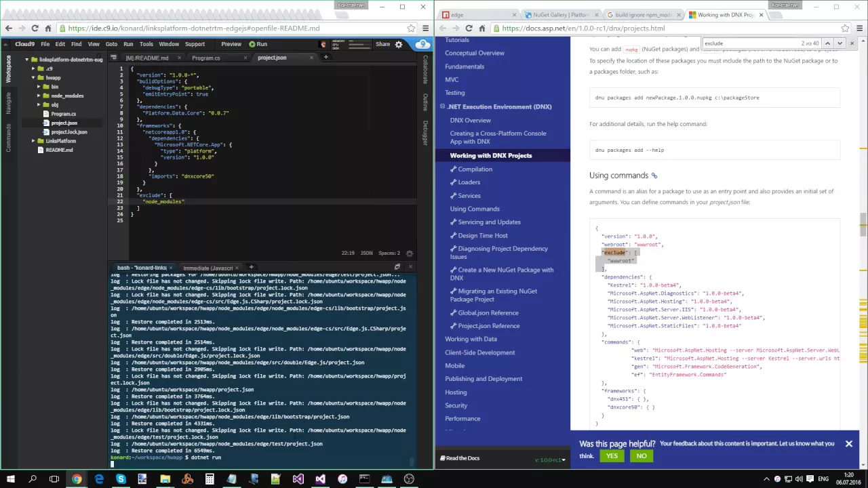Screen dimensions: 868x488
Task: Open the Support menu
Action: [195, 44]
